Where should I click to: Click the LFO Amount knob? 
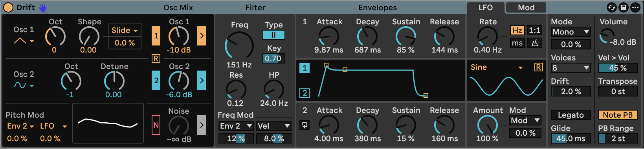tap(487, 125)
